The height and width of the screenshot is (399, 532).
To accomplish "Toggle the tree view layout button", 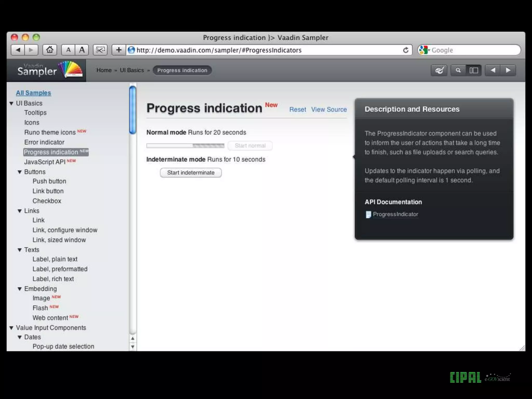I will (474, 70).
